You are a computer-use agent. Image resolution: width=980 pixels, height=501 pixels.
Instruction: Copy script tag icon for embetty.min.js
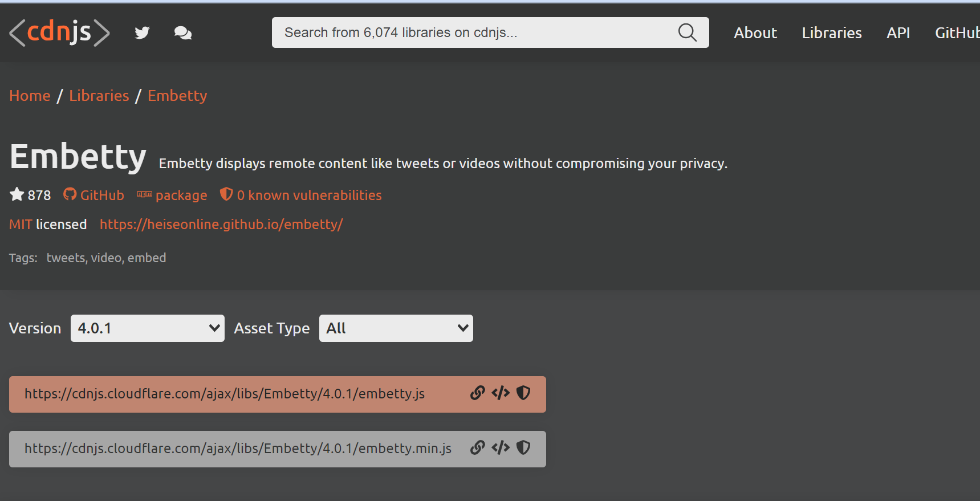[501, 448]
